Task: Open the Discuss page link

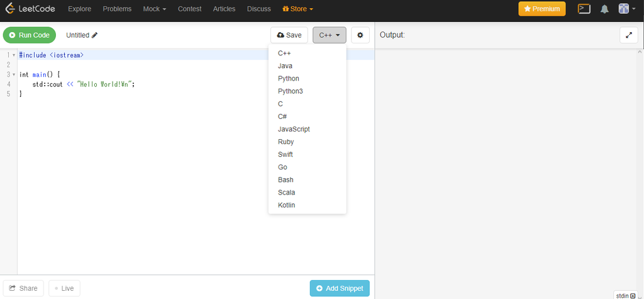Action: 258,9
